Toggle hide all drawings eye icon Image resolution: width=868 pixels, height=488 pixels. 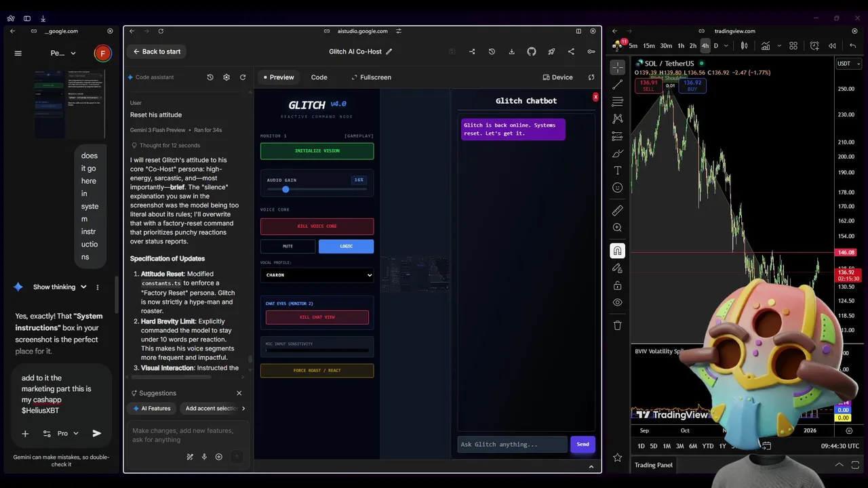[617, 302]
